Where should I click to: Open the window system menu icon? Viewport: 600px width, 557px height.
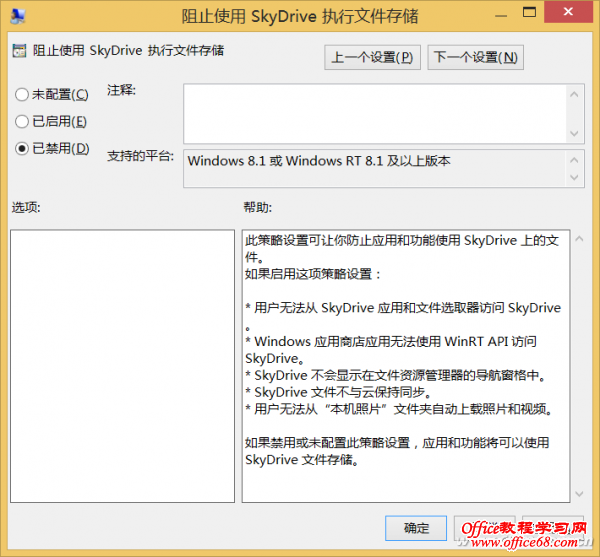[x=18, y=16]
